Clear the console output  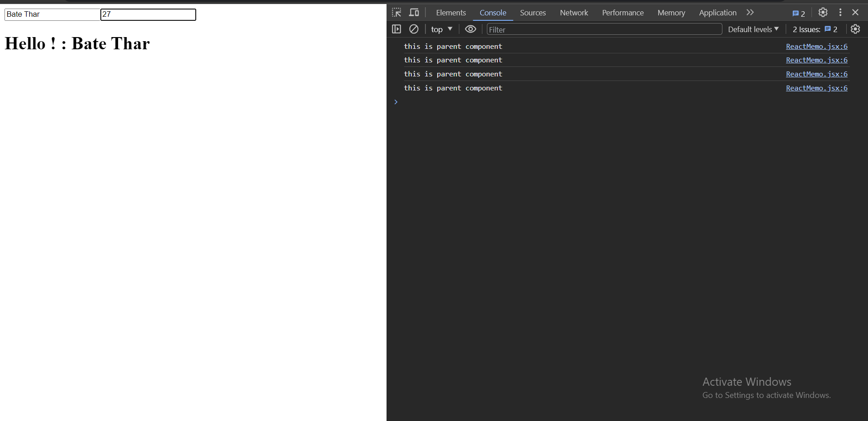(414, 29)
